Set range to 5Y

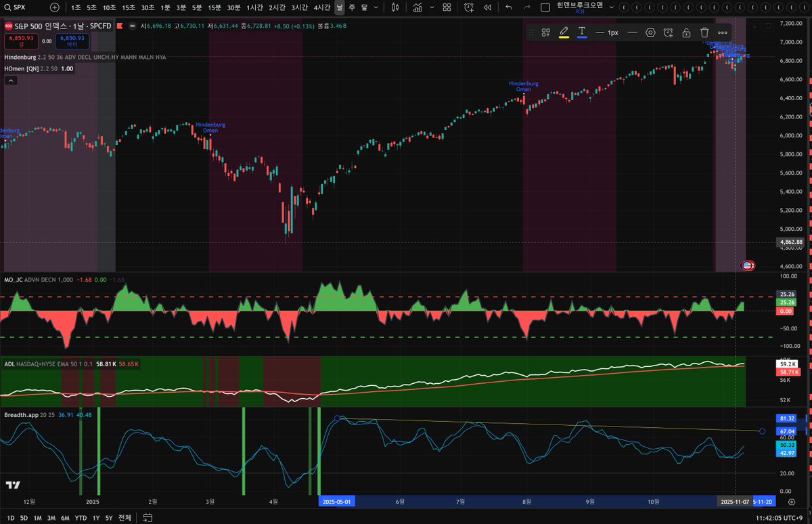(109, 518)
